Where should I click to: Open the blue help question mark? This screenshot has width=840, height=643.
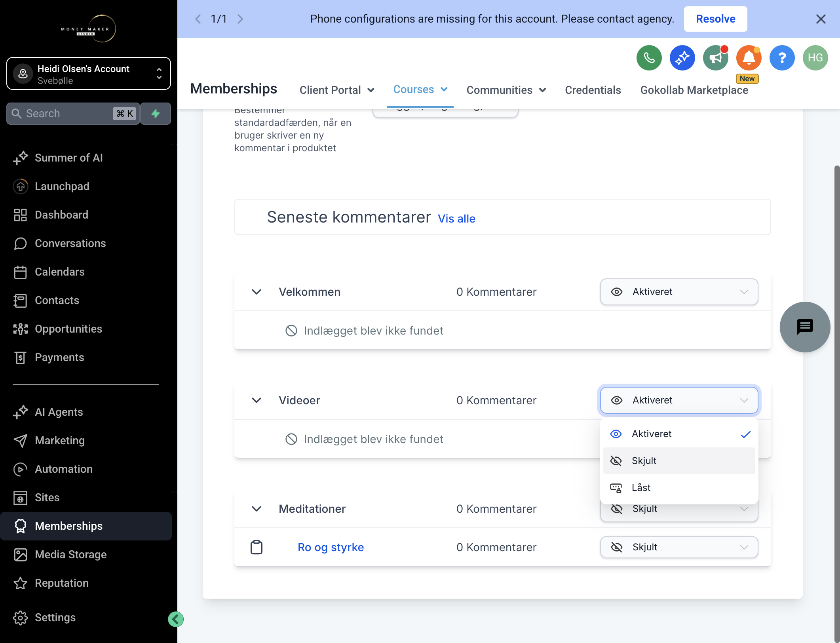(782, 58)
